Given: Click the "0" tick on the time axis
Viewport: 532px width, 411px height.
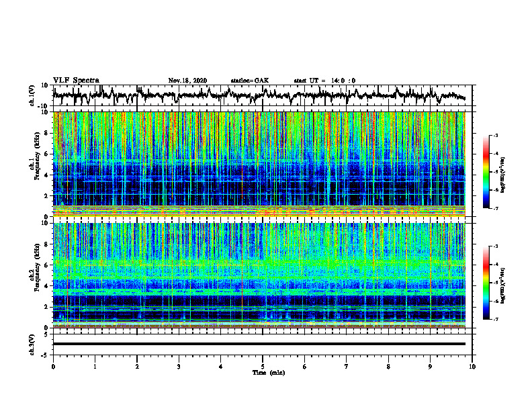Looking at the screenshot, I should pyautogui.click(x=53, y=367).
